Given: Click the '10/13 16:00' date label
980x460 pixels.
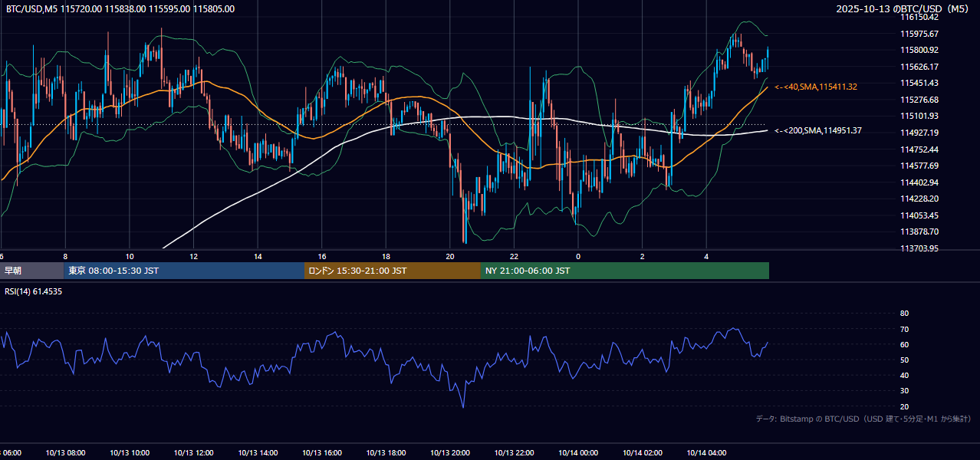Looking at the screenshot, I should pos(322,453).
